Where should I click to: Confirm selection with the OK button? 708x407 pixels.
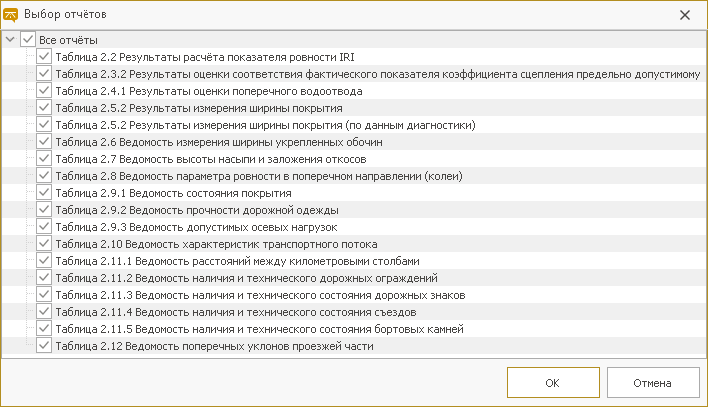553,383
